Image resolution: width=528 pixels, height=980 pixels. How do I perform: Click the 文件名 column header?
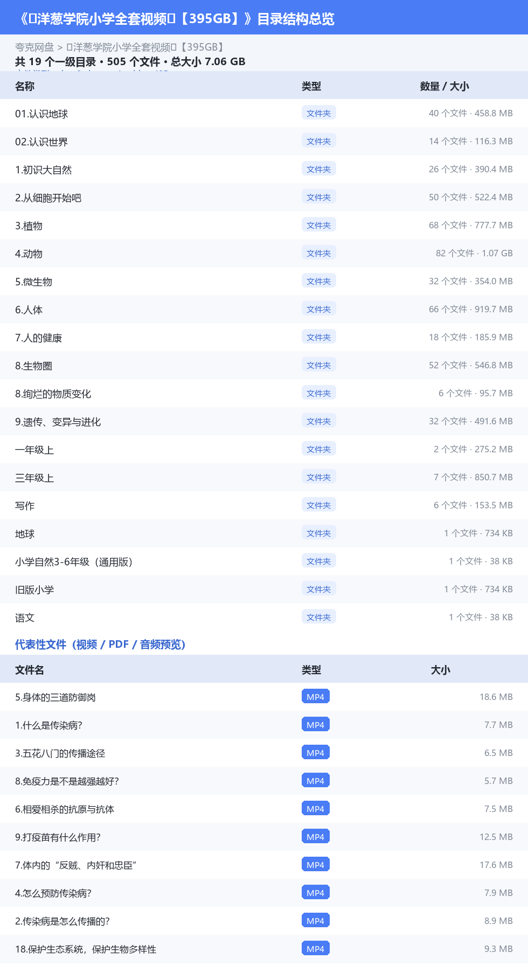30,670
